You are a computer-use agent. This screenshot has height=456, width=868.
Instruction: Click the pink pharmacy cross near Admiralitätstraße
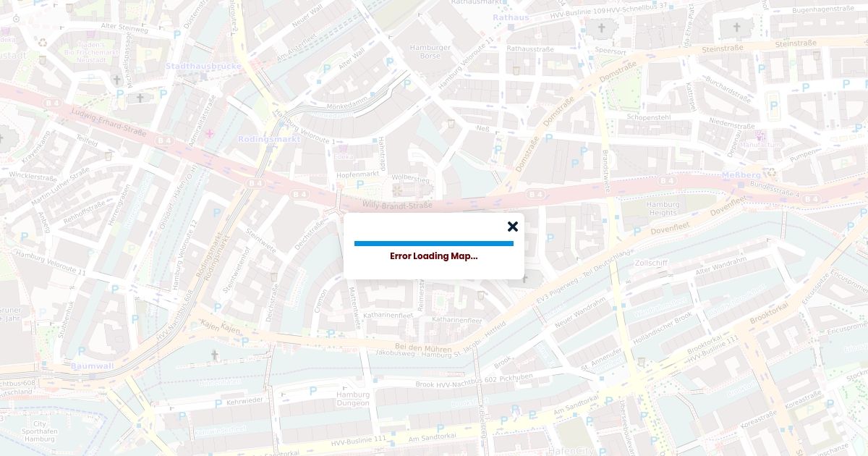[210, 133]
